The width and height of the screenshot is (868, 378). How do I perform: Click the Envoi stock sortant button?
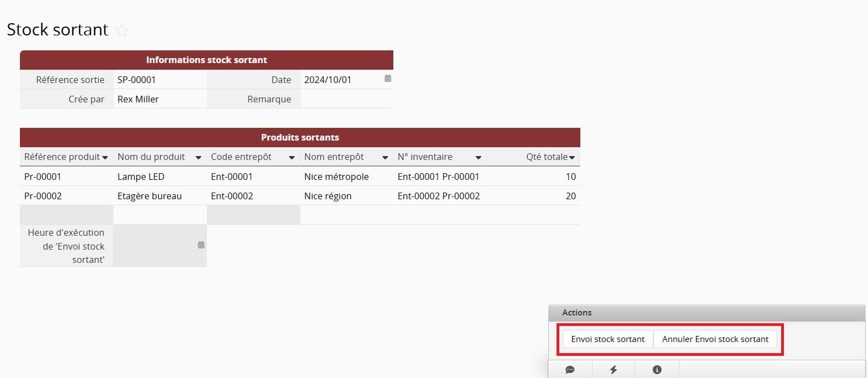(x=607, y=339)
